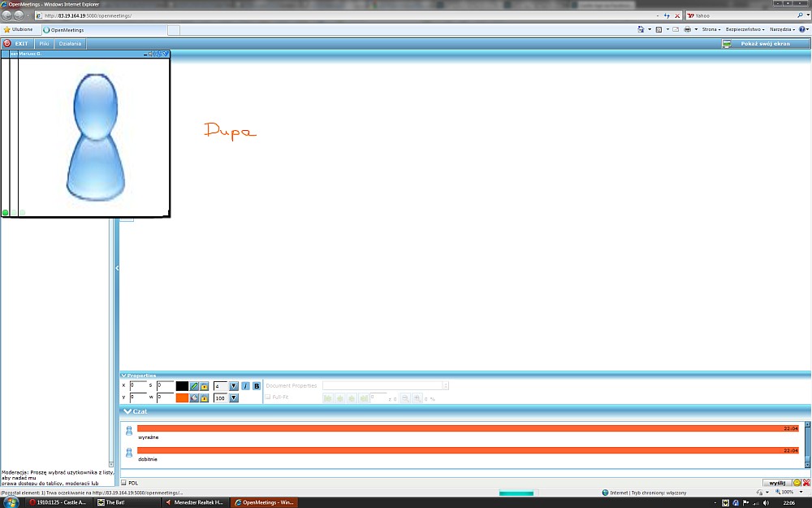The height and width of the screenshot is (508, 812).
Task: Open the line width dropdown showing 4
Action: [234, 386]
